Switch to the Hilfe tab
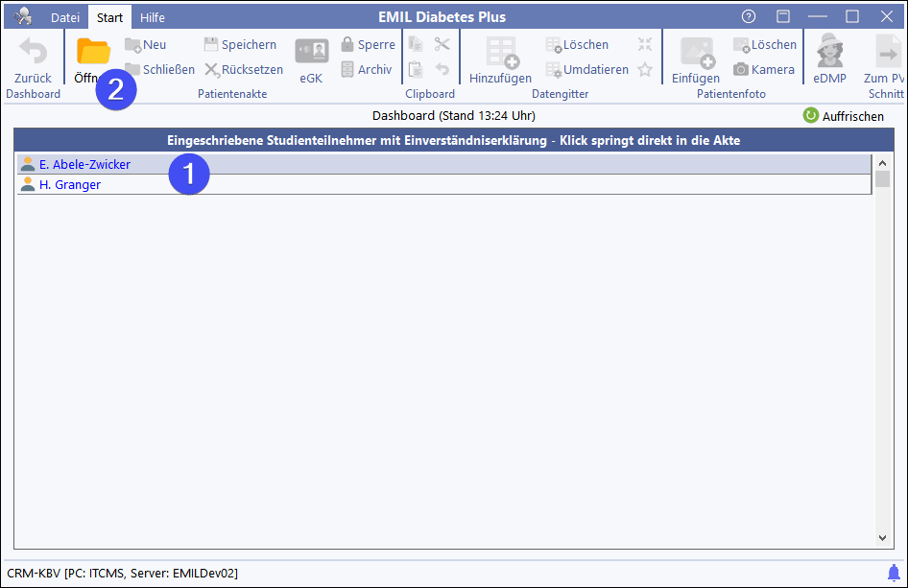Screen dimensions: 908x588 pos(153,17)
